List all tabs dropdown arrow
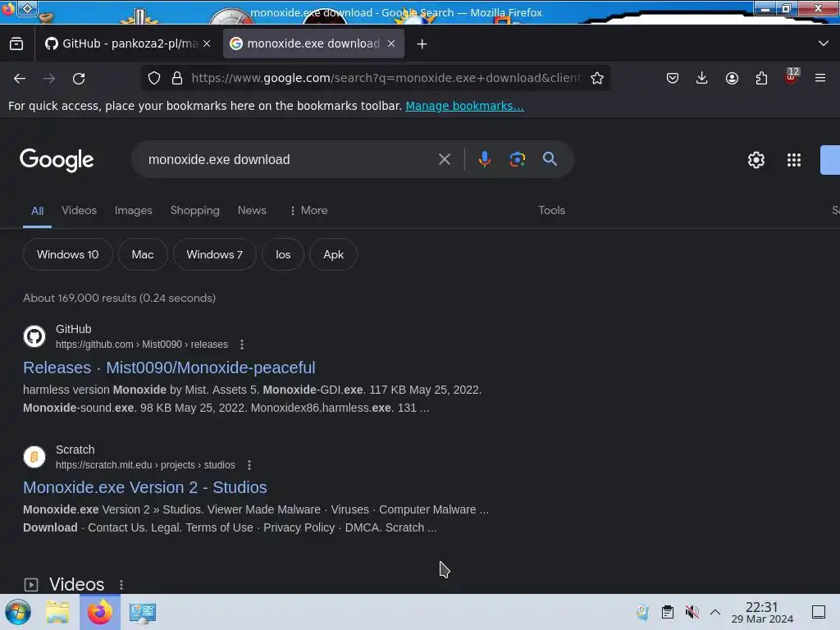Screen dimensions: 840x630 click(x=824, y=43)
